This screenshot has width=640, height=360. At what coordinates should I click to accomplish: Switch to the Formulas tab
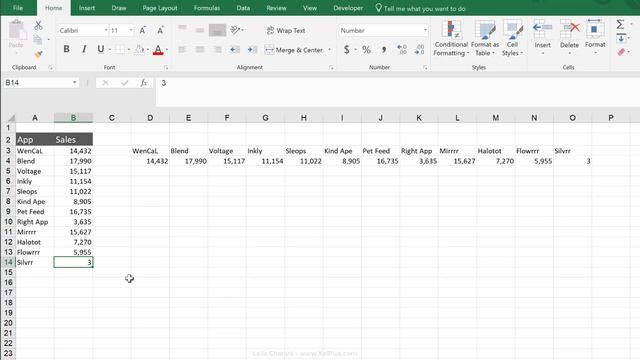point(207,8)
